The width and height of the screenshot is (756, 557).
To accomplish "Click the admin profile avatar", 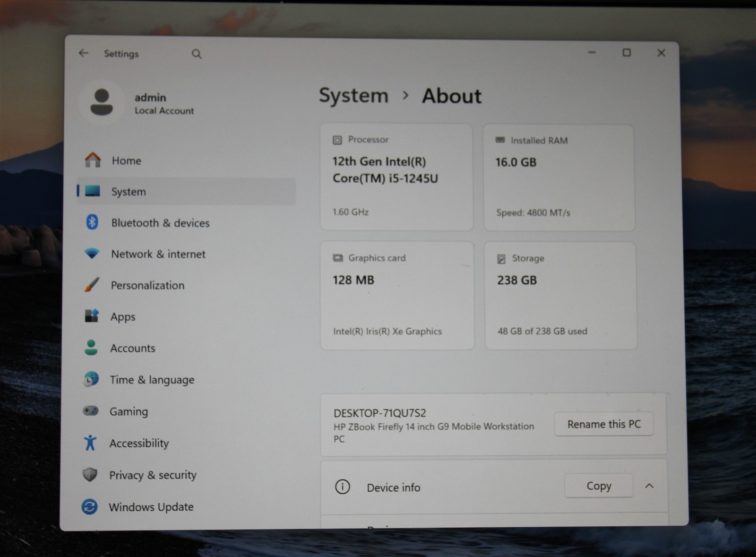I will tap(101, 102).
